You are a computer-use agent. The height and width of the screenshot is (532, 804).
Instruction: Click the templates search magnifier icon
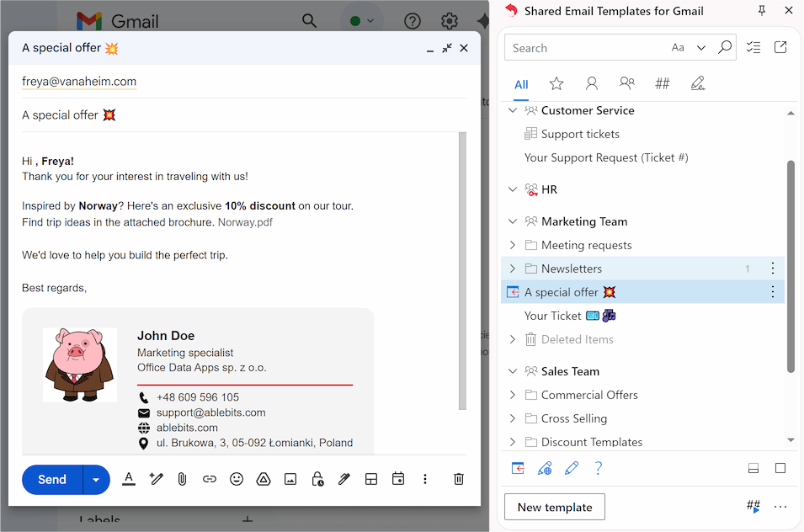725,48
